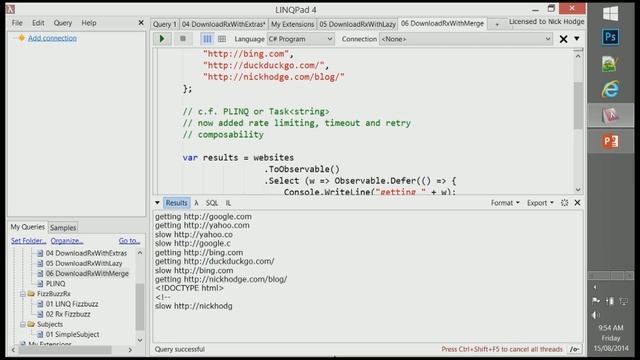This screenshot has width=640, height=360.
Task: Switch results to data grids view
Action: (x=222, y=39)
